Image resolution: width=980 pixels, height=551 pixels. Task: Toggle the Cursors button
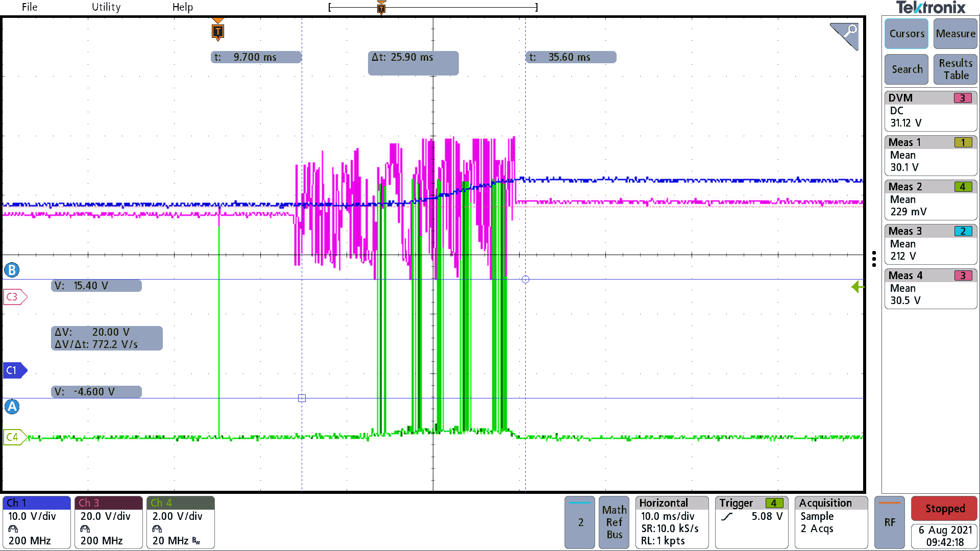pyautogui.click(x=906, y=34)
